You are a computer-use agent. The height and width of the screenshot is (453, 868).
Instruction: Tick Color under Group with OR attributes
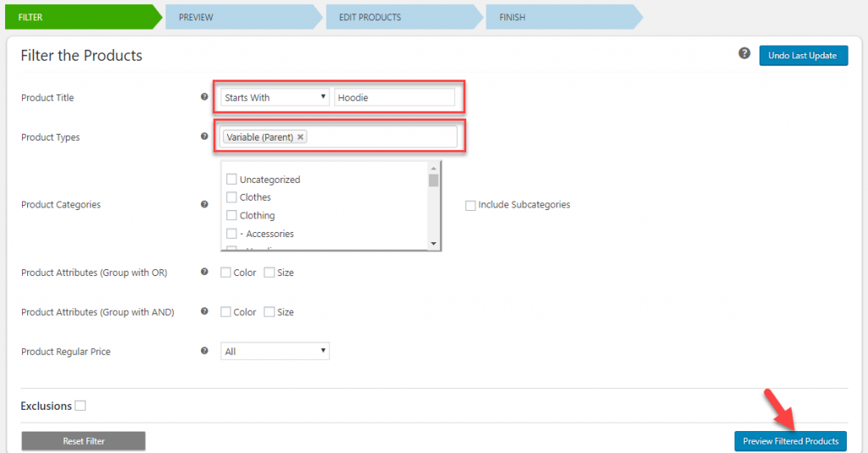(225, 272)
